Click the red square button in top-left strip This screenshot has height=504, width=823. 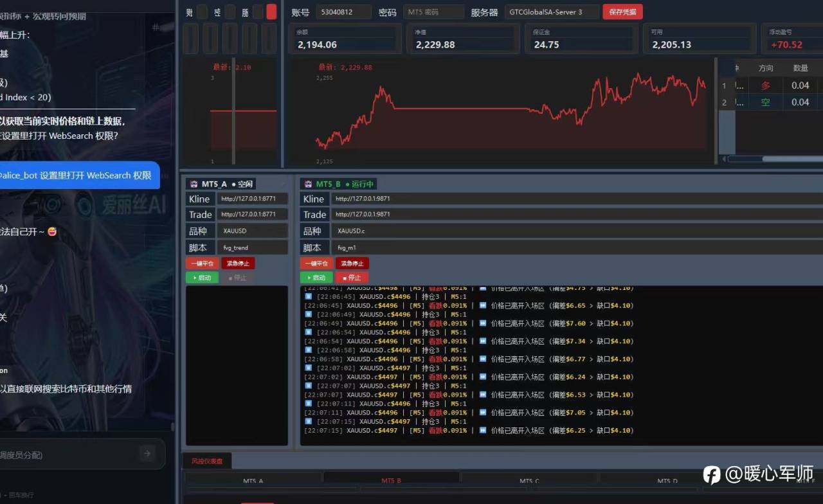(271, 12)
